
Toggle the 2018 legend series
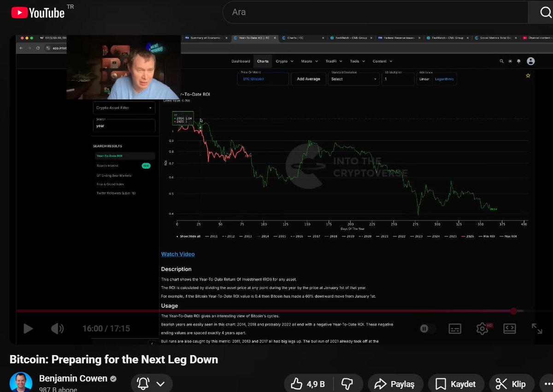(330, 236)
